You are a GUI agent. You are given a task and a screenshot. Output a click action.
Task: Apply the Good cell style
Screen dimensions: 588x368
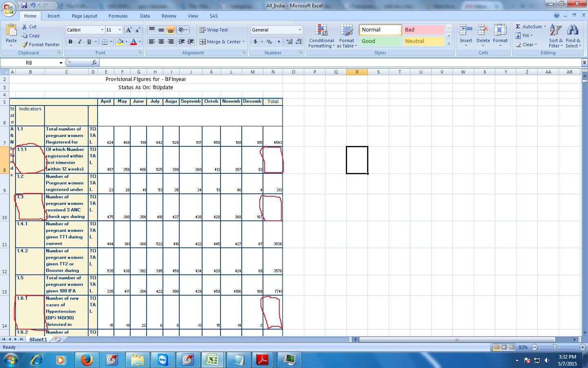tap(380, 41)
